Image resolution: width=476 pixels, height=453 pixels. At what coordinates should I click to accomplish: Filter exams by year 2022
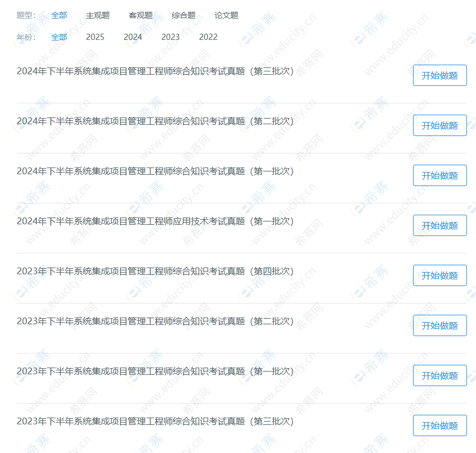pyautogui.click(x=208, y=37)
